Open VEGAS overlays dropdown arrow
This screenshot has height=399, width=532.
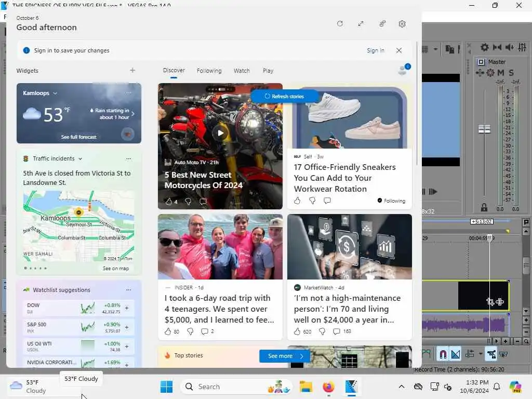[x=435, y=49]
